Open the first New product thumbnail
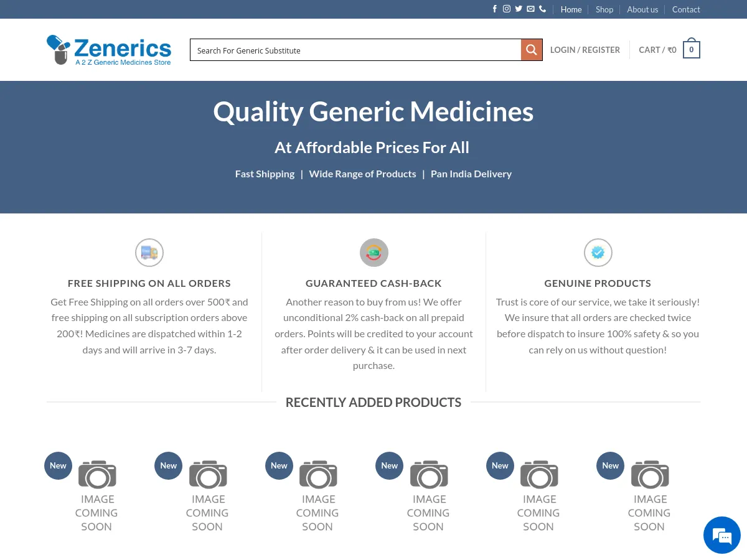747x560 pixels. click(x=96, y=495)
